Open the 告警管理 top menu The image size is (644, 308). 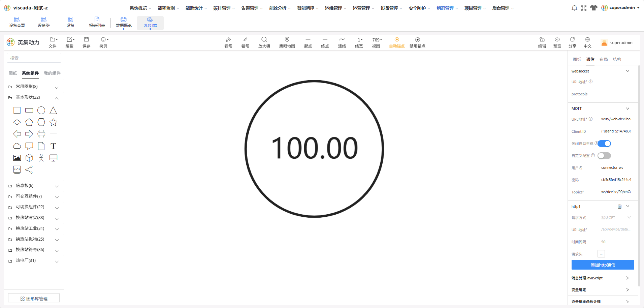tap(252, 8)
